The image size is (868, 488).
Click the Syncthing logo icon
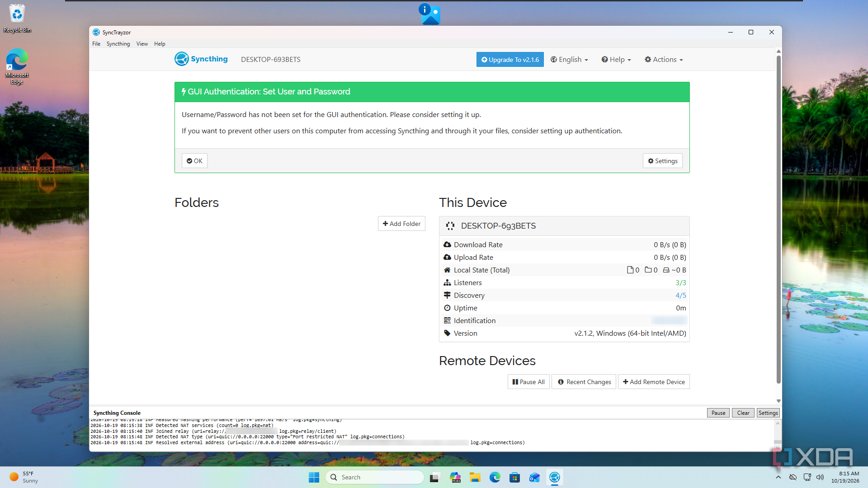point(182,59)
